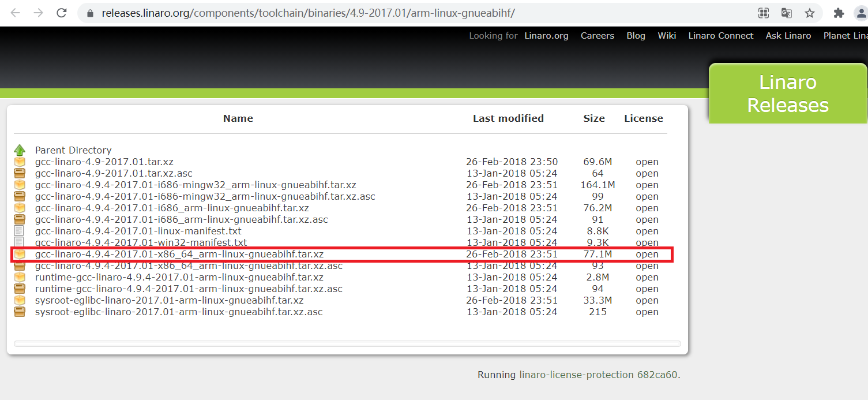The image size is (868, 400).
Task: Click icon beside i686_arm-linux-gnueabihf.tar.xz.asc
Action: pyautogui.click(x=20, y=219)
